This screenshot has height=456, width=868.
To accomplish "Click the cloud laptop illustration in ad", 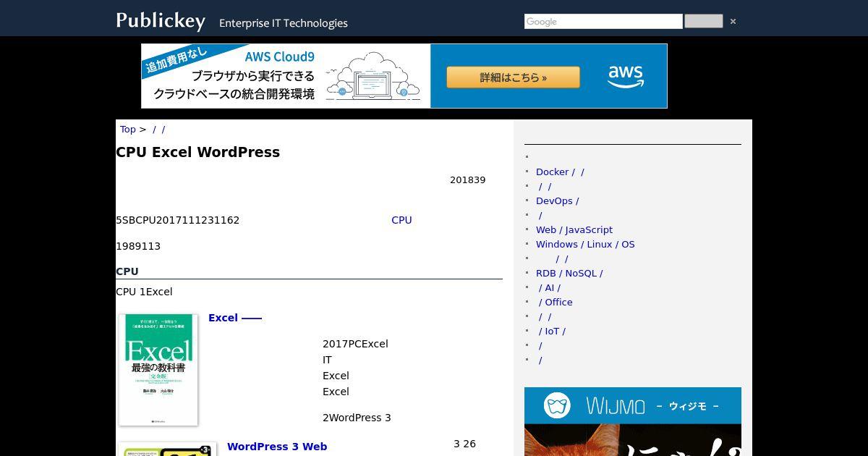I will [x=373, y=76].
